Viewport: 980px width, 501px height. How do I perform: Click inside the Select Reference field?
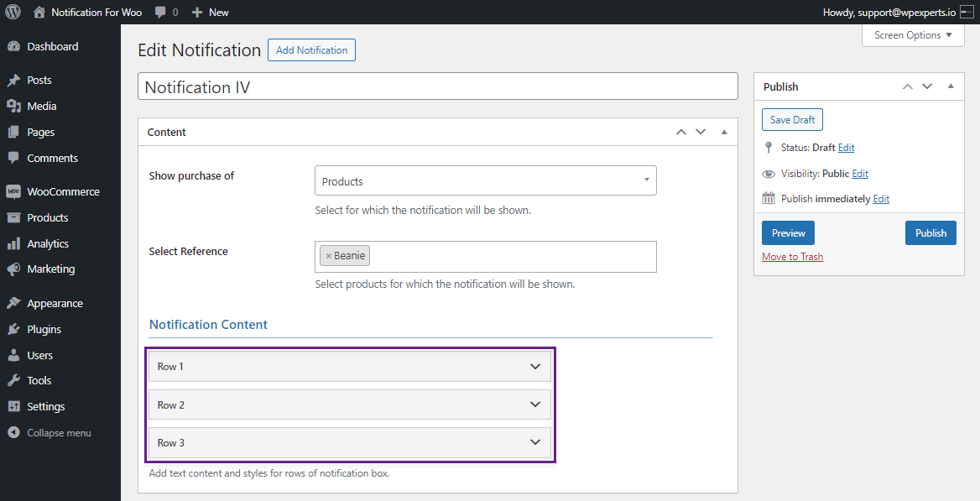click(x=486, y=257)
